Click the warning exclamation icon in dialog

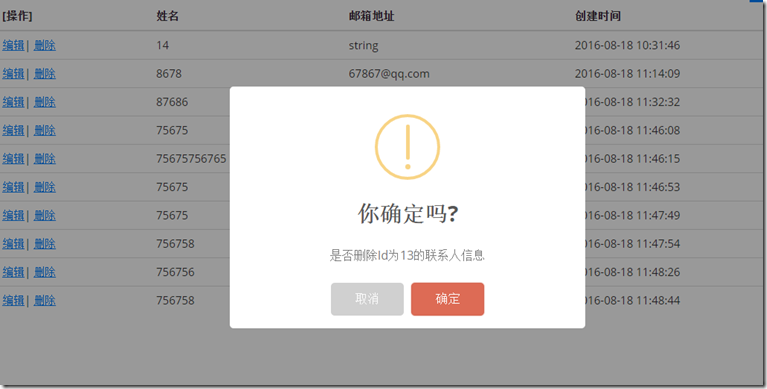(407, 147)
